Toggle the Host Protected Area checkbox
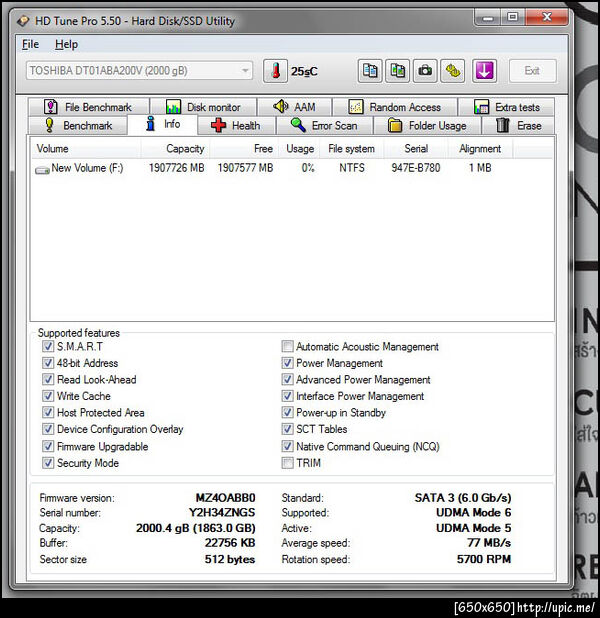 pyautogui.click(x=48, y=412)
